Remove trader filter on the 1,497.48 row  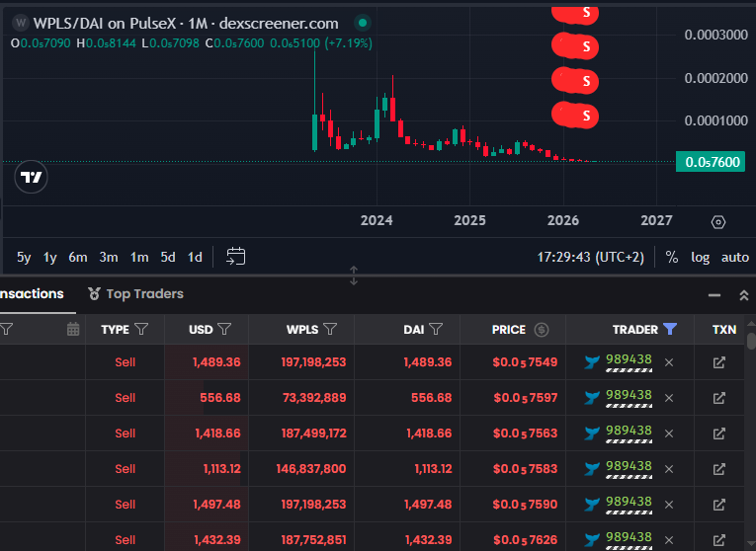[669, 505]
